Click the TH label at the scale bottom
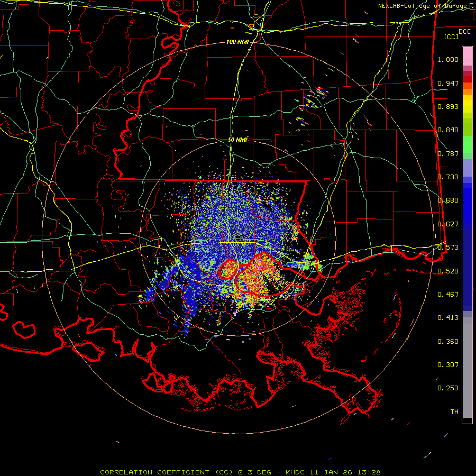The image size is (476, 476). tap(454, 412)
